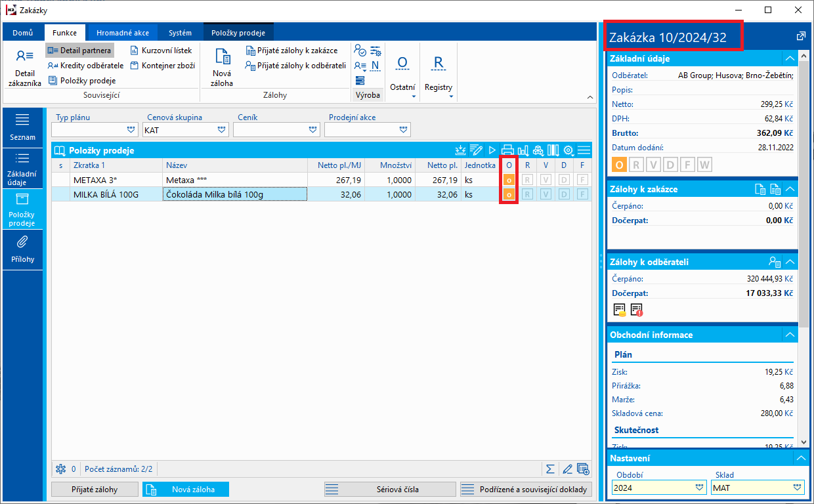Select the Čokoláda Milka bílá 100g name cell
The height and width of the screenshot is (504, 814).
pos(234,194)
